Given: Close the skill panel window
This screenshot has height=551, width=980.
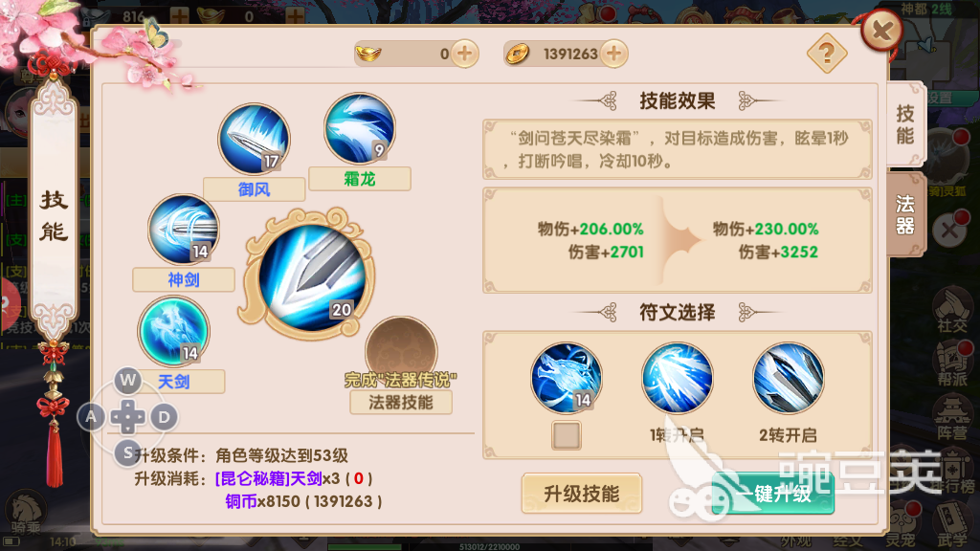Looking at the screenshot, I should click(881, 30).
